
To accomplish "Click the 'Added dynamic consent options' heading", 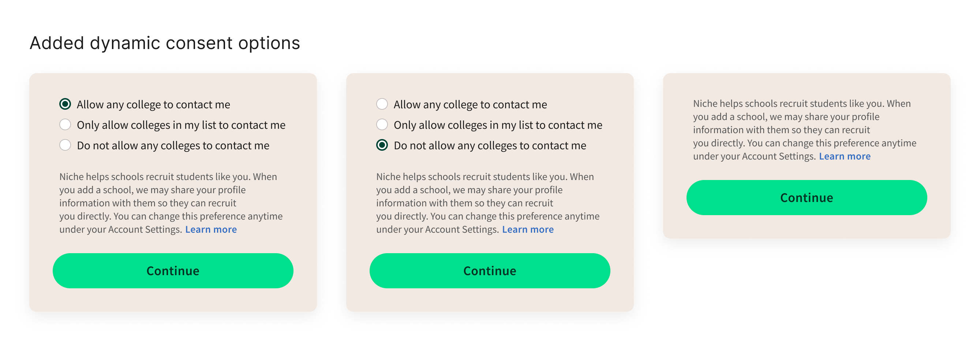I will click(x=165, y=42).
